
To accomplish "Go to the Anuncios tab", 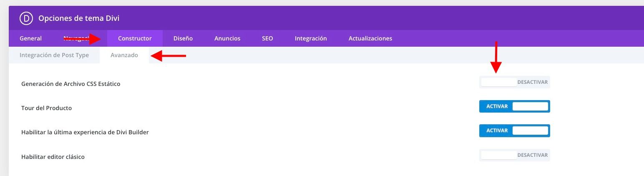I will pyautogui.click(x=227, y=38).
